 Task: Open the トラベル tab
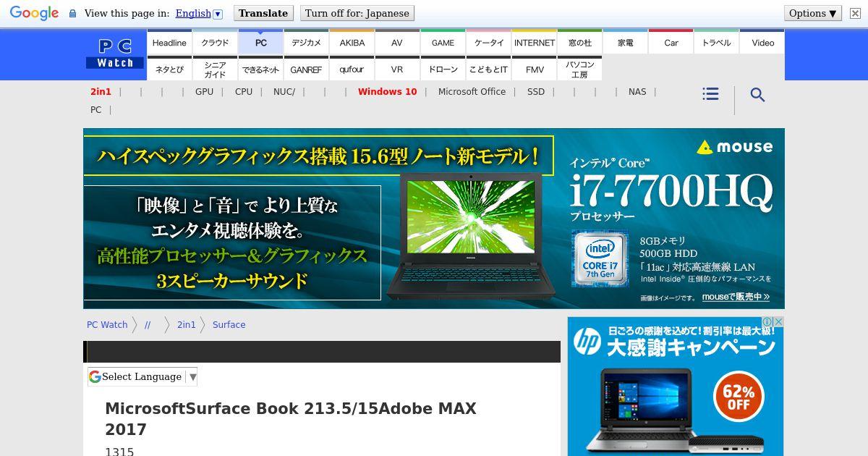[x=717, y=43]
